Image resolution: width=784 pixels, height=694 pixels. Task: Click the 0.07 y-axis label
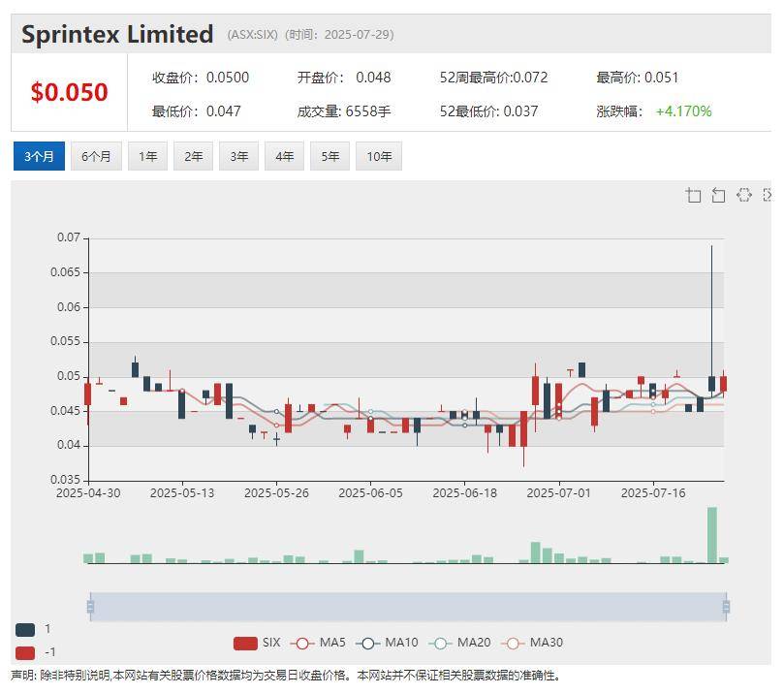(69, 237)
